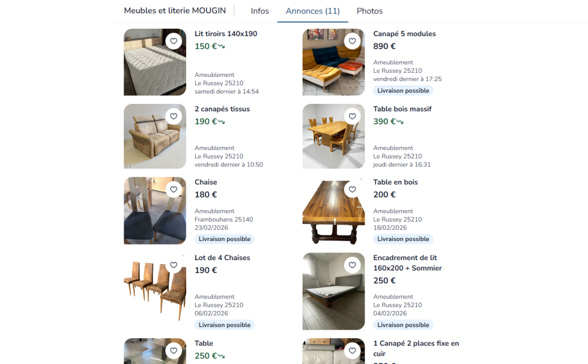Save 2 canapés tissus with heart icon
Screen dimensions: 588x364
tap(173, 116)
